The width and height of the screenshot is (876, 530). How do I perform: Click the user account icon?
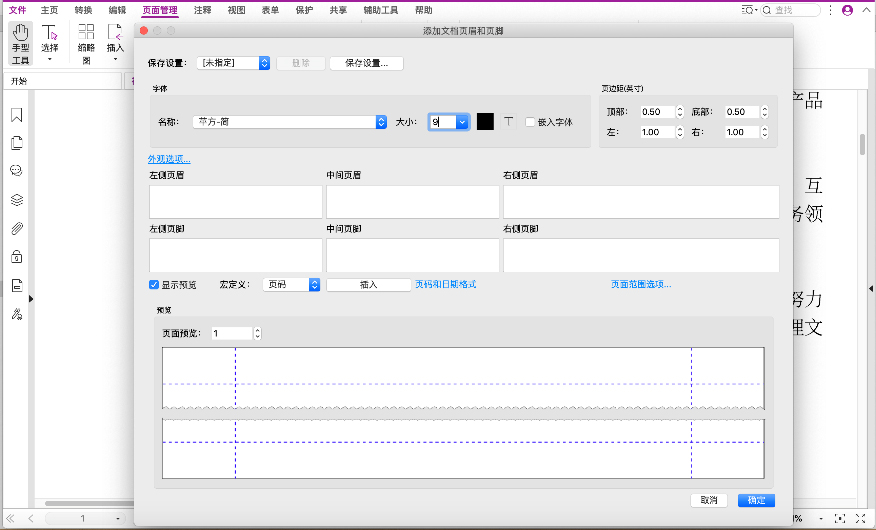point(848,10)
